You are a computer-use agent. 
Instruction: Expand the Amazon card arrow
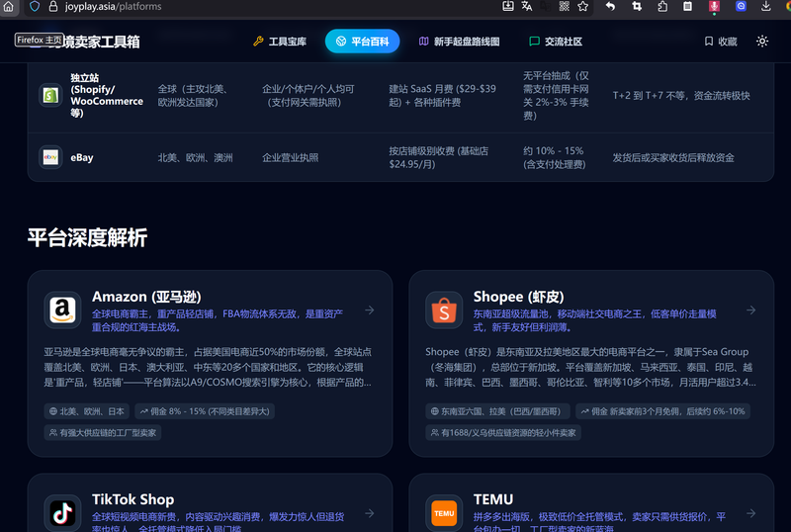tap(369, 310)
